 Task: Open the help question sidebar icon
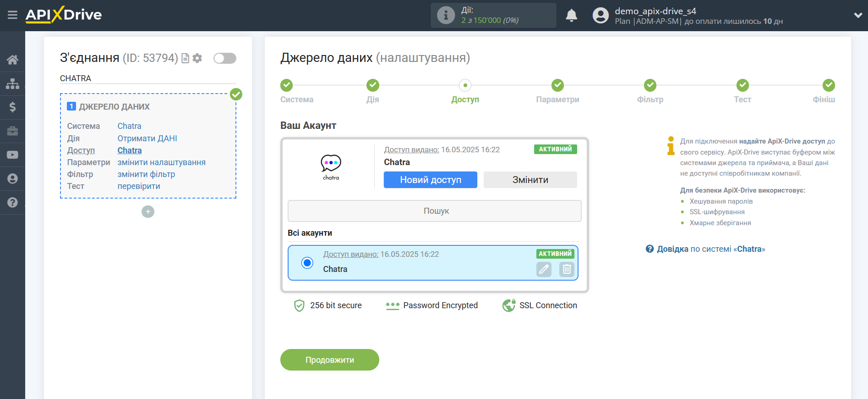(12, 202)
